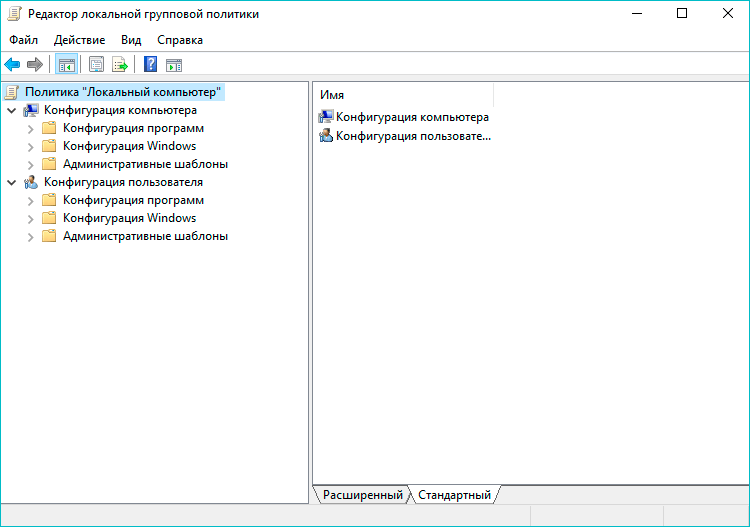
Task: Switch to the Расширенный tab
Action: point(363,495)
